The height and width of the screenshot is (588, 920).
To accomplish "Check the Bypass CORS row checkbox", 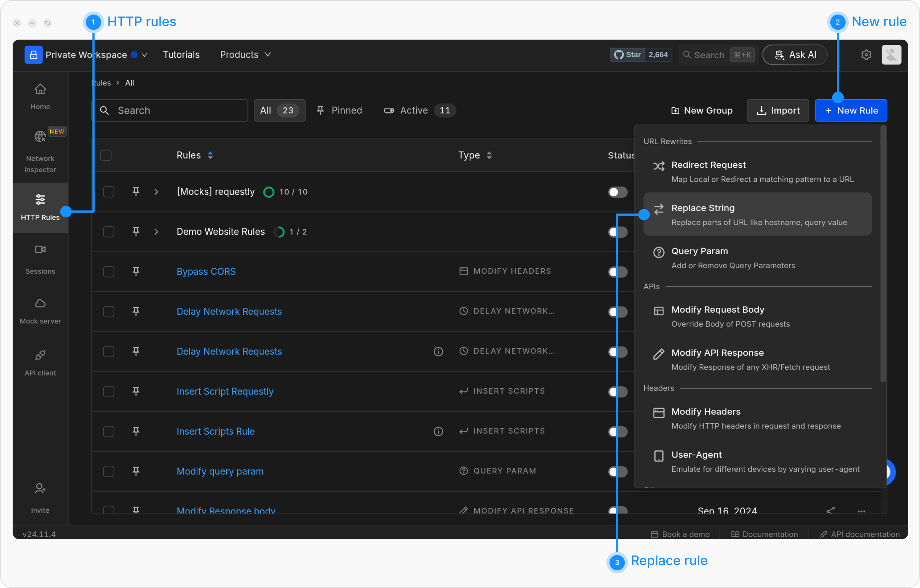I will (x=109, y=272).
